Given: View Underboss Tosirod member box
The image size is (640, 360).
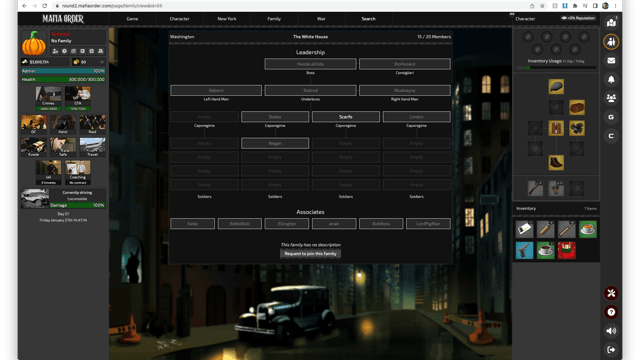Looking at the screenshot, I should pos(310,90).
